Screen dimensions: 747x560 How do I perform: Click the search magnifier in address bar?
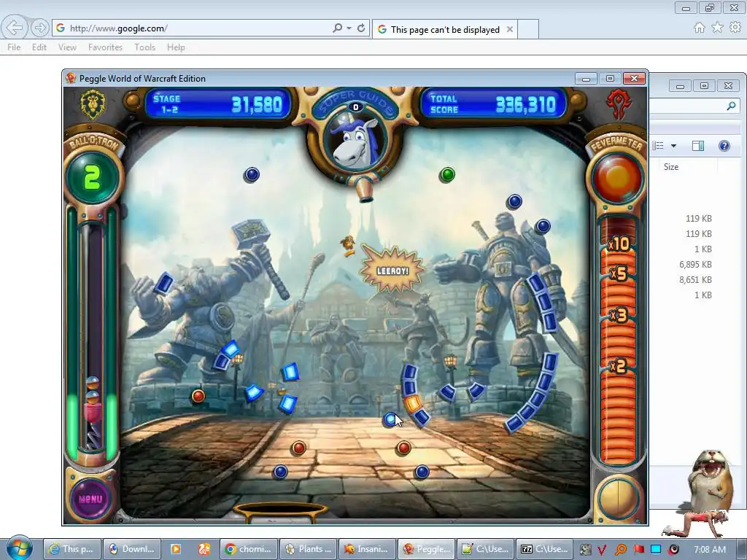click(x=337, y=28)
